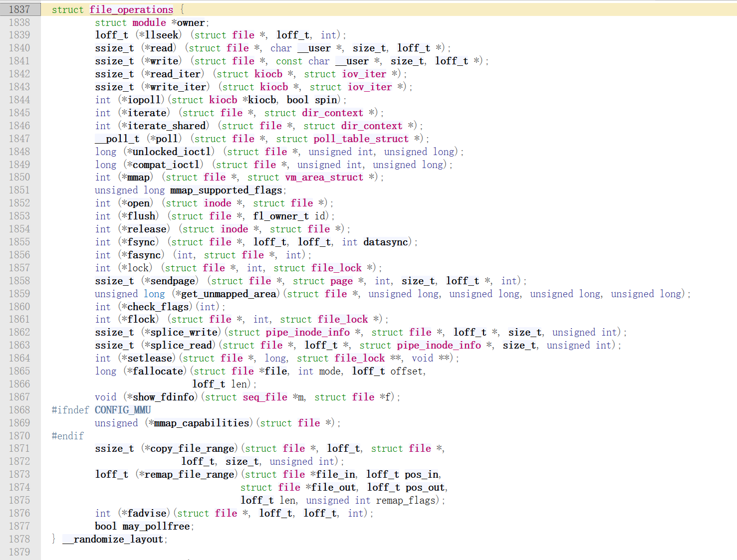
Task: Open vm_area_struct definition link
Action: (324, 177)
